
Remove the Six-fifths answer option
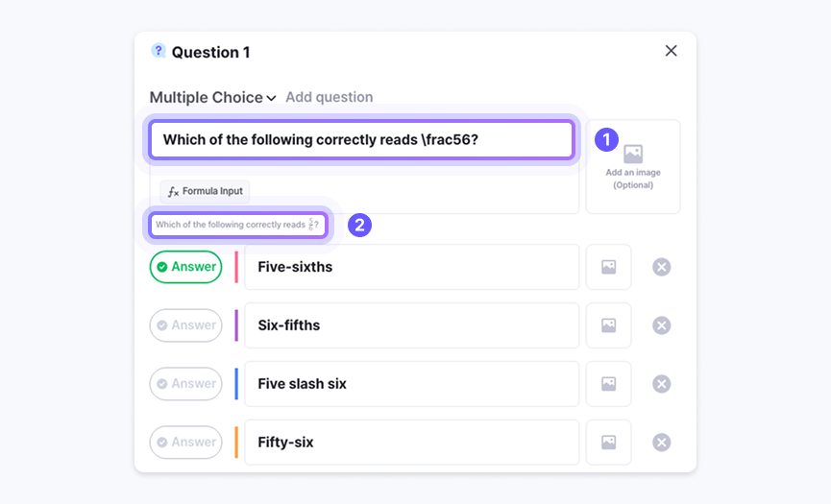(x=661, y=325)
